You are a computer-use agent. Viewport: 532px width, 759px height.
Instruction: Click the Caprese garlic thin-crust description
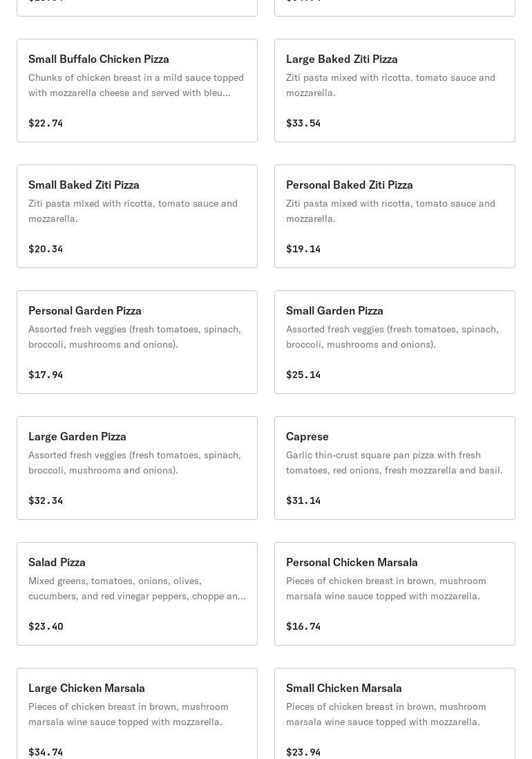pos(394,462)
